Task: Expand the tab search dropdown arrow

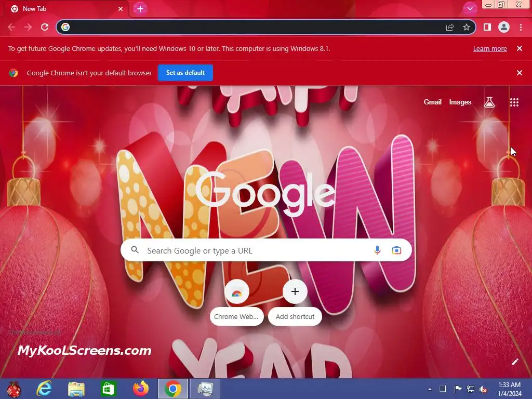Action: (470, 9)
